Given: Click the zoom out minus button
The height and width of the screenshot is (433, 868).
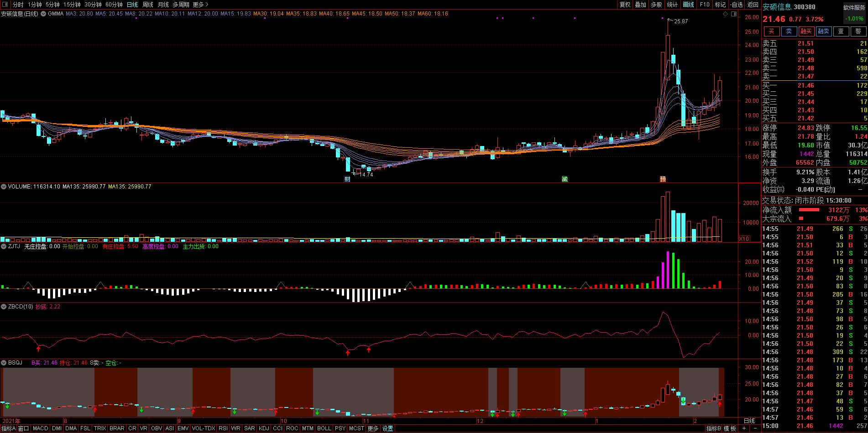Looking at the screenshot, I should pyautogui.click(x=755, y=428).
